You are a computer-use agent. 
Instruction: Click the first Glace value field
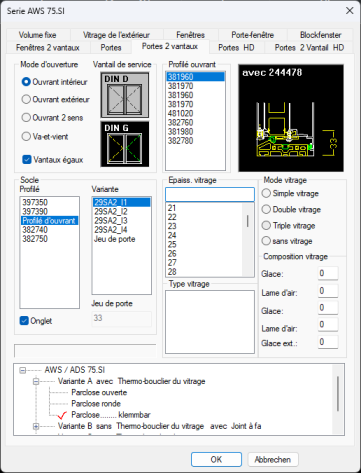point(328,274)
